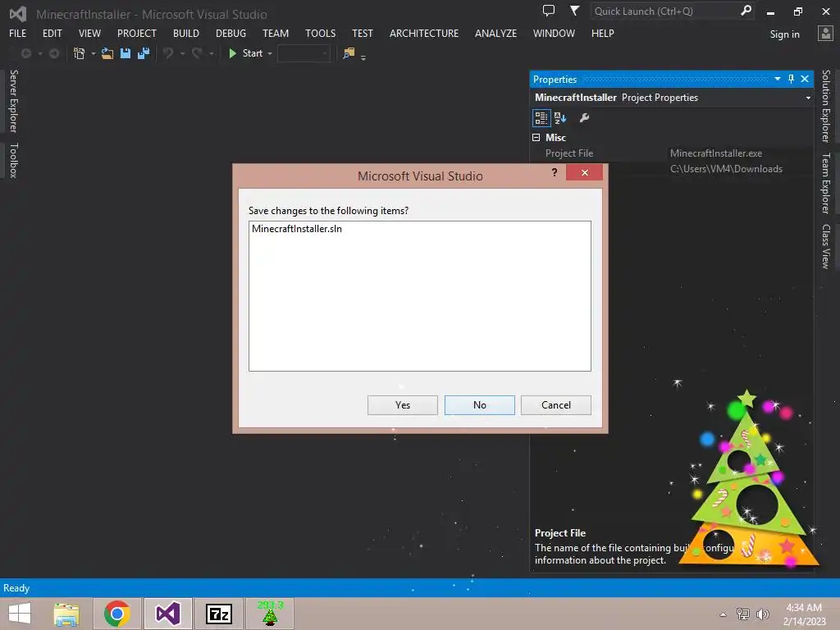The image size is (840, 630).
Task: Click the help question mark in dialog
Action: point(554,172)
